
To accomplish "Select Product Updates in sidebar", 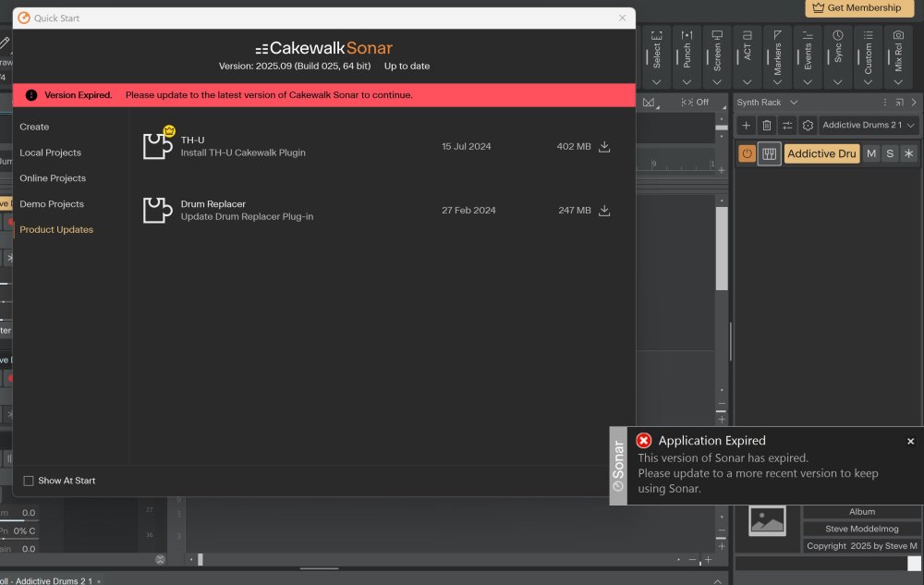I will pos(56,230).
